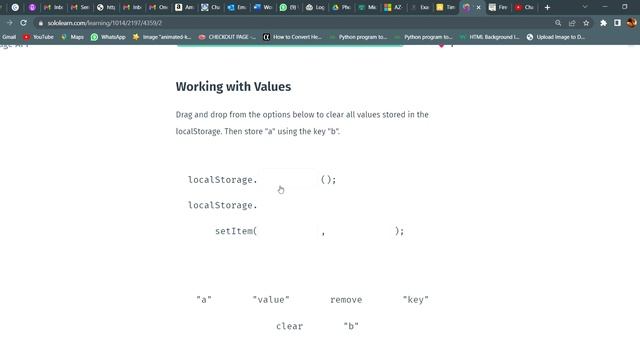Screen dimensions: 640x360
Task: Switch to the Microsoft tab labeled "AZ-"
Action: click(x=393, y=7)
